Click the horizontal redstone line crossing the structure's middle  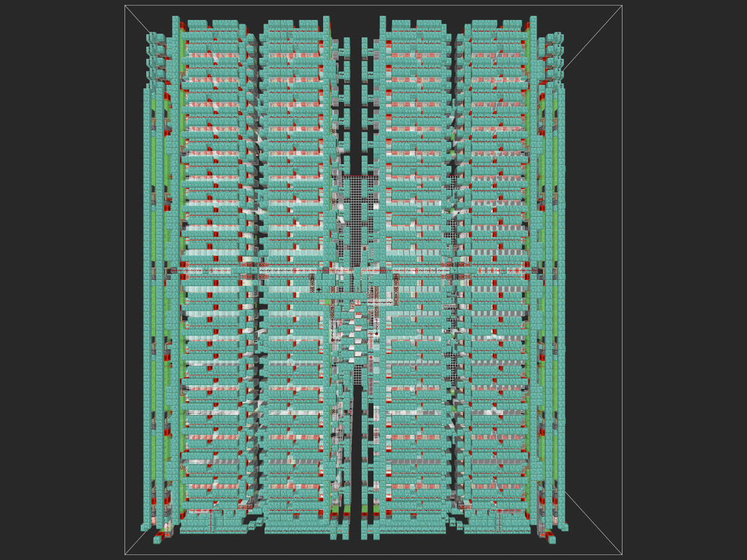pyautogui.click(x=355, y=271)
